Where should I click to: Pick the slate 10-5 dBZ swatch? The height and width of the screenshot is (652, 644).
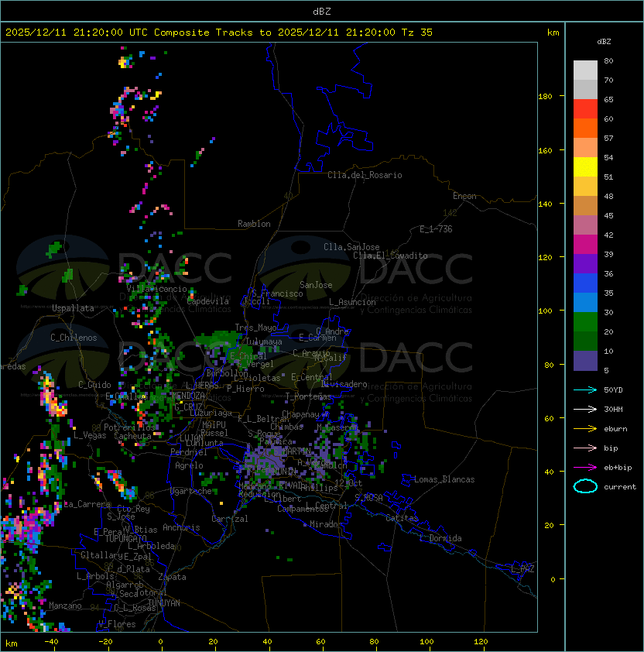point(585,361)
